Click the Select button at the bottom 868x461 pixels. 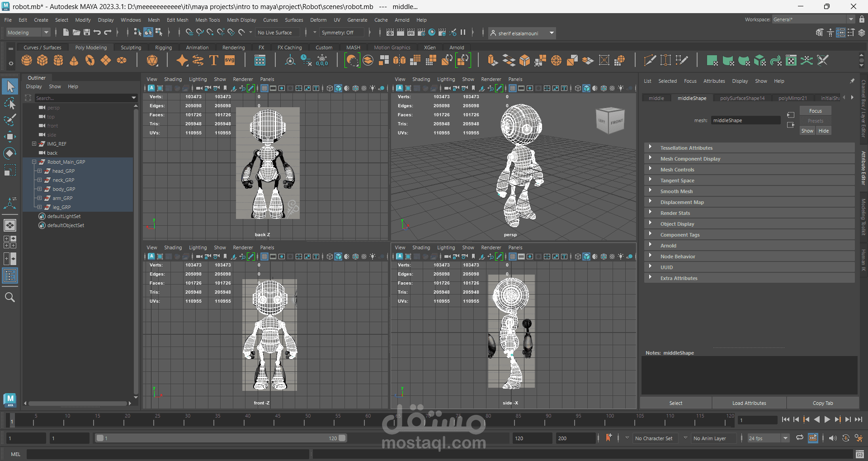(x=676, y=403)
